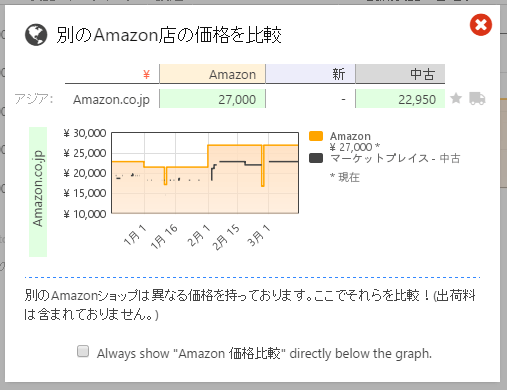Click the used price 22,950 cell
Image resolution: width=507 pixels, height=390 pixels.
coord(400,99)
